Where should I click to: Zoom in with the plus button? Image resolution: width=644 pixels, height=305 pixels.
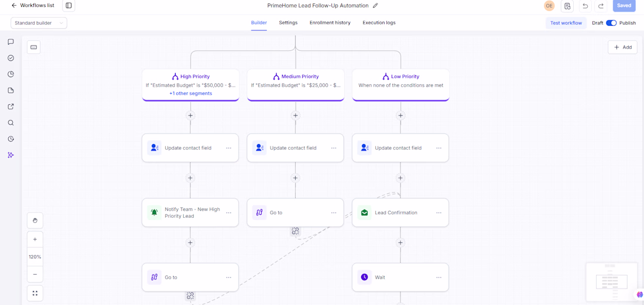point(35,239)
